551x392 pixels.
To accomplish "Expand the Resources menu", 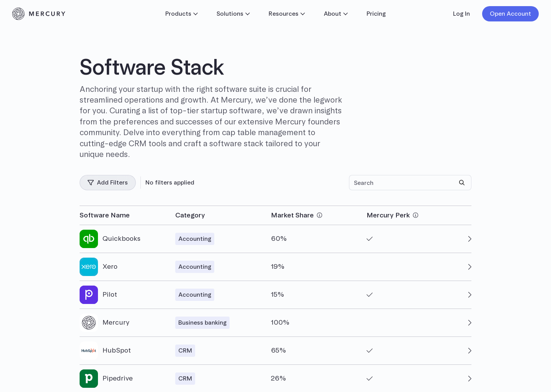I will click(x=287, y=14).
